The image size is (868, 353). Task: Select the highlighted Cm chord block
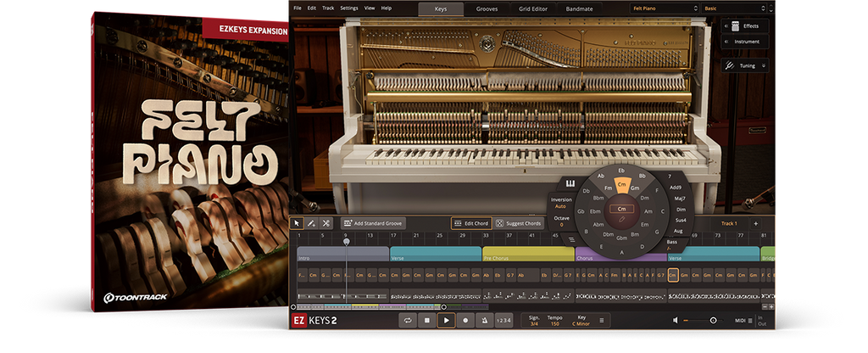pyautogui.click(x=673, y=274)
